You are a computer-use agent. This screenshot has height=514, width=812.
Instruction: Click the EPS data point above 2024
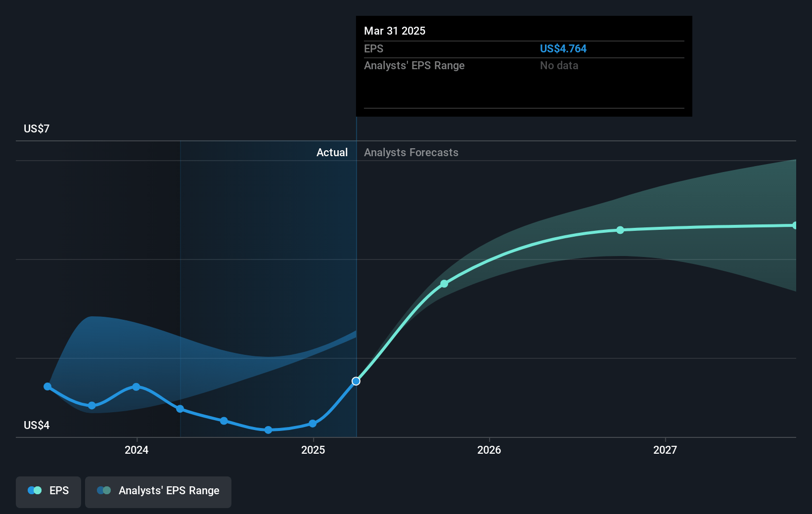point(136,386)
